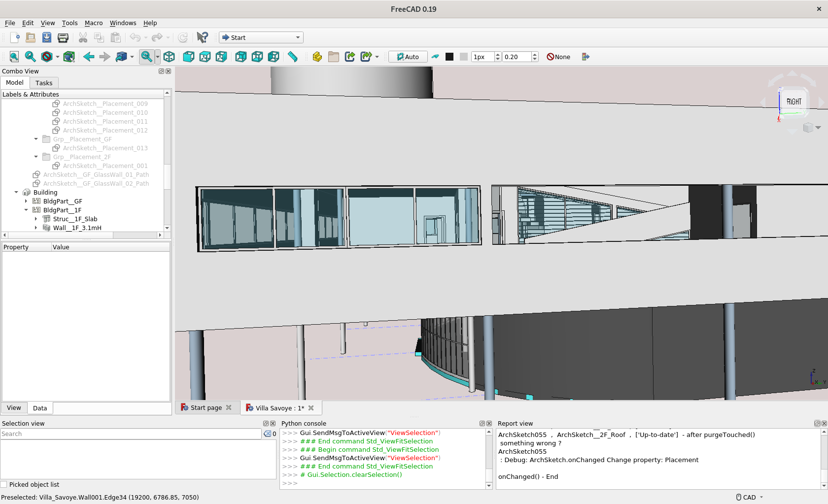
Task: Click the Selection view Search field
Action: pyautogui.click(x=131, y=434)
